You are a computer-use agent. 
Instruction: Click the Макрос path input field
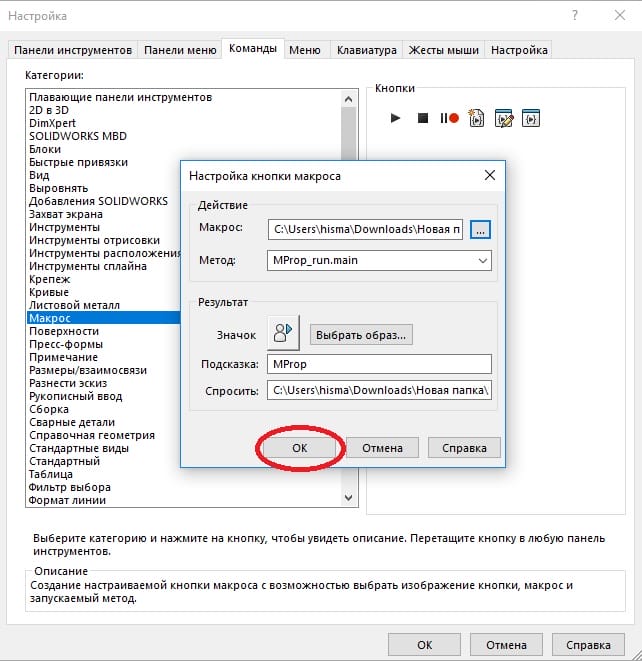(365, 229)
